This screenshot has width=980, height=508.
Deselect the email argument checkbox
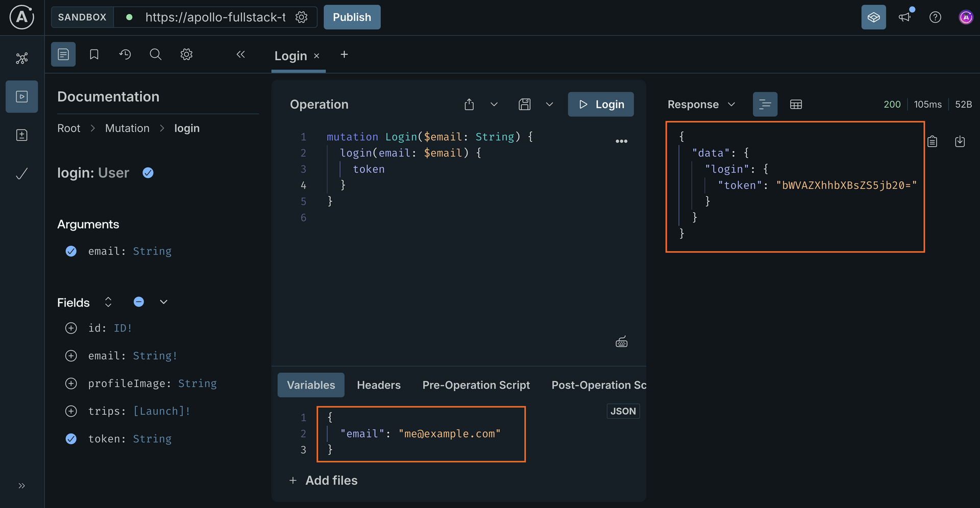[x=71, y=251]
